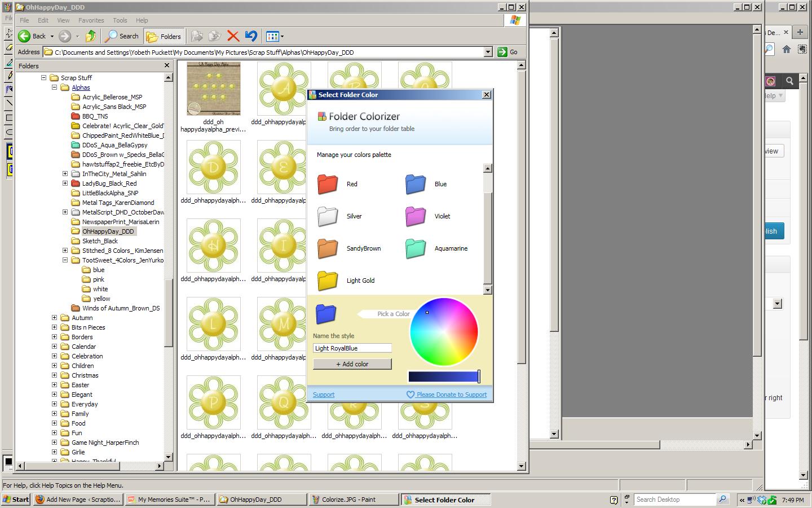The height and width of the screenshot is (508, 812).
Task: Toggle the Folders pane button
Action: click(x=164, y=36)
